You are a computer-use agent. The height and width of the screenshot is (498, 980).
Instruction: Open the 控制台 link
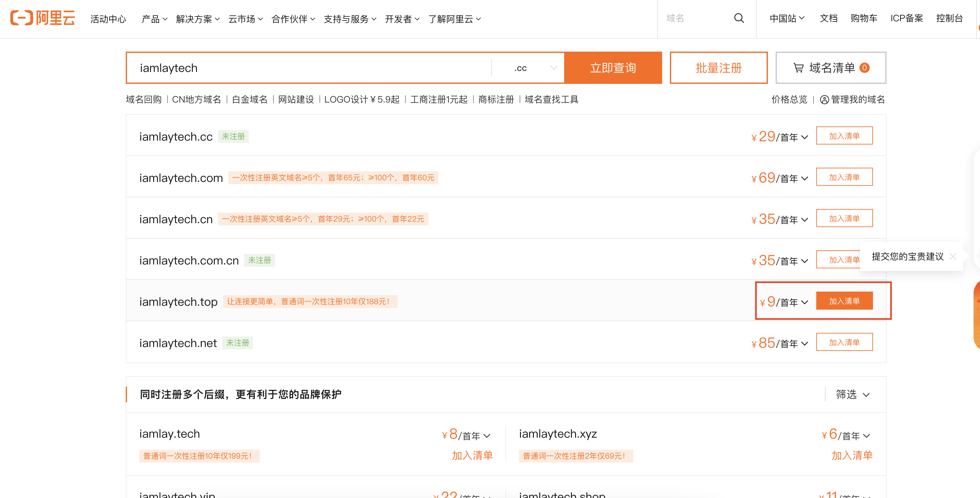point(949,18)
